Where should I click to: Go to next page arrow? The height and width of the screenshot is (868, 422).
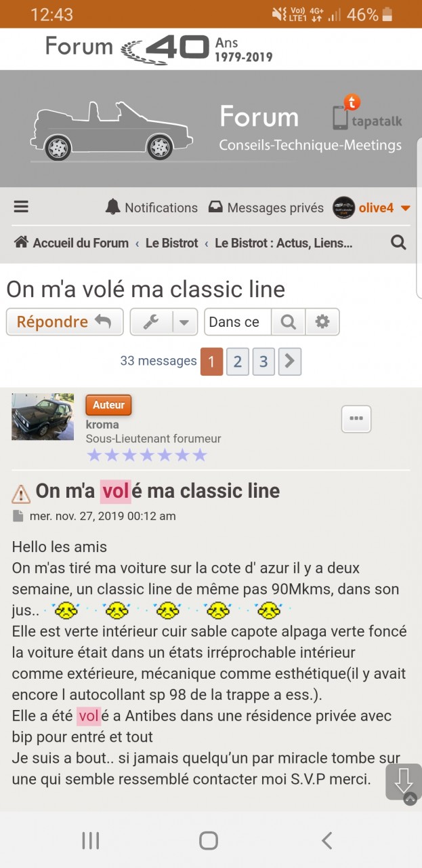289,362
